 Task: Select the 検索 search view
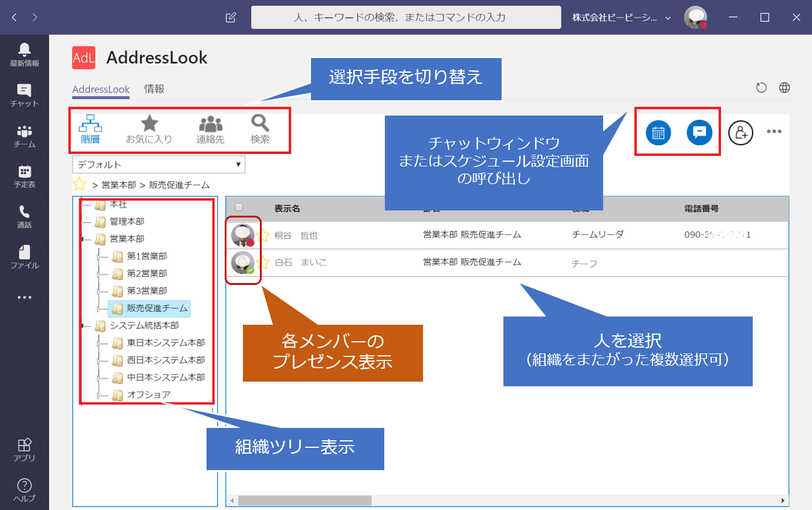pos(260,130)
